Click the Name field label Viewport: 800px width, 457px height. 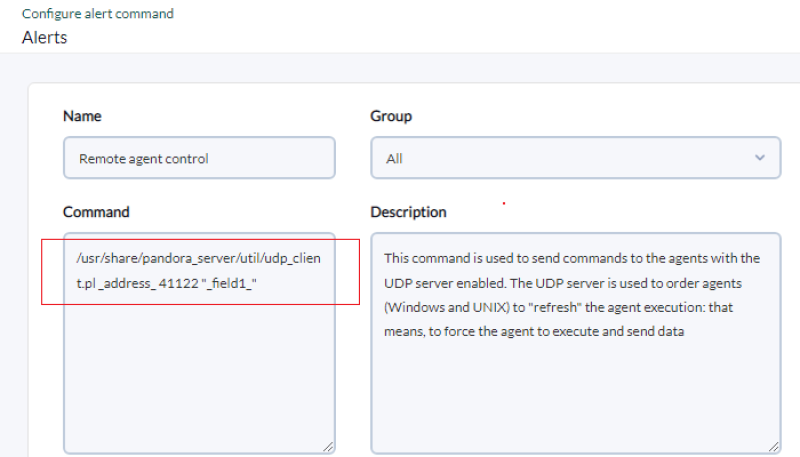(x=82, y=116)
